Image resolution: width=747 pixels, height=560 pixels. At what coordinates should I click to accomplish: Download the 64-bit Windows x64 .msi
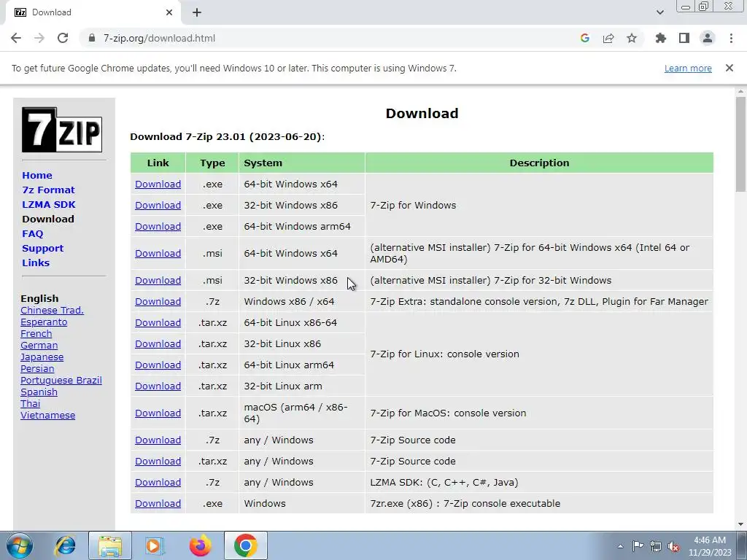pyautogui.click(x=158, y=253)
